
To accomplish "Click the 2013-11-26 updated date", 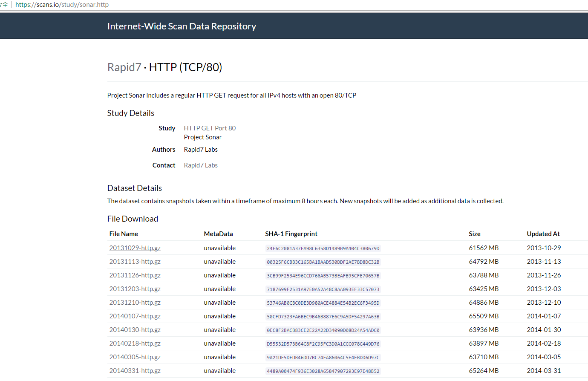I will pos(544,275).
